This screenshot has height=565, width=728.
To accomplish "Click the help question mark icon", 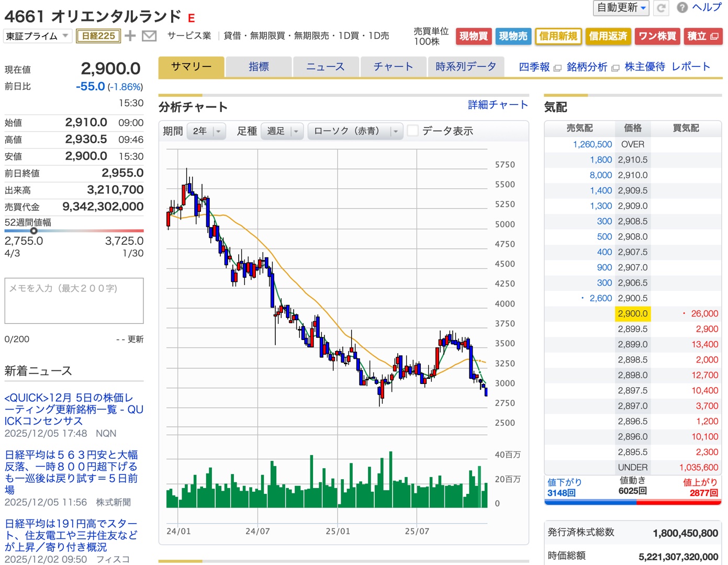I will coord(682,7).
